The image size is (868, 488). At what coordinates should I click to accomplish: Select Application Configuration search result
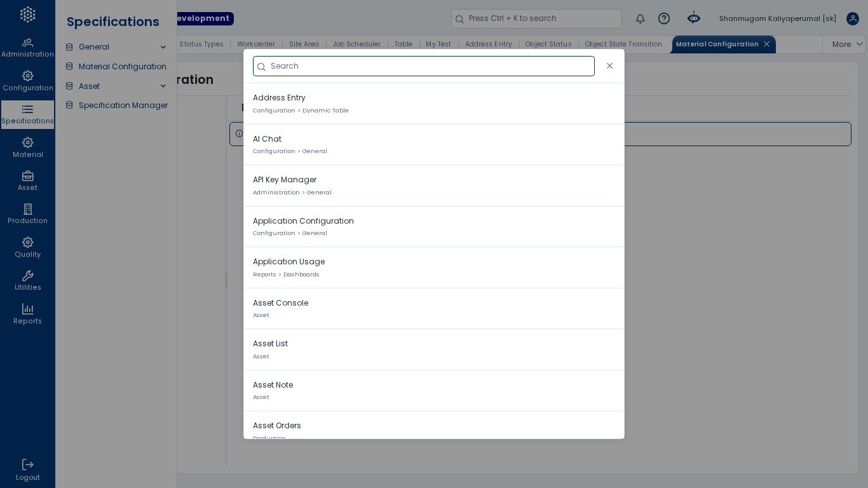click(x=434, y=227)
